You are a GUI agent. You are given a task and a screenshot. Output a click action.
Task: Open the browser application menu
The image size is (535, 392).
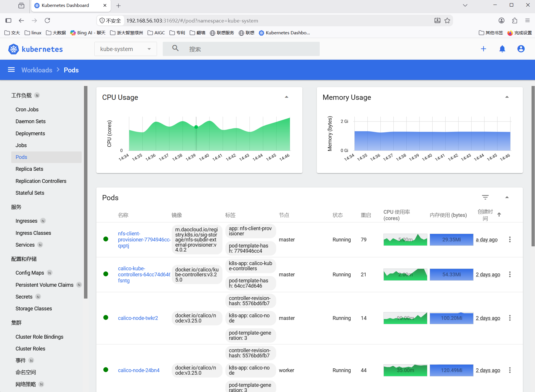point(527,20)
